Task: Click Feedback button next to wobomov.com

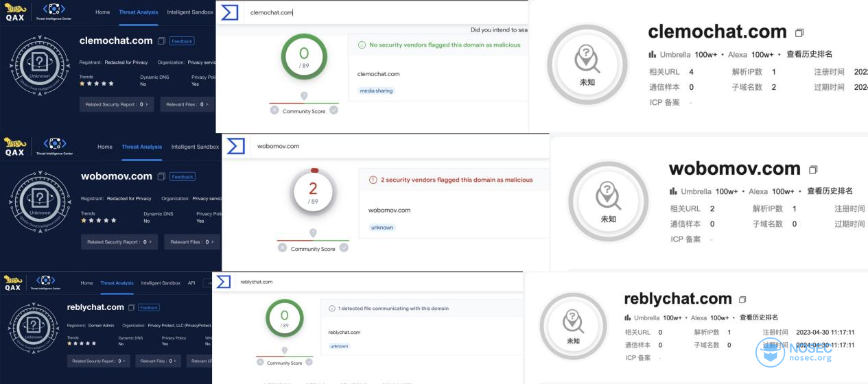Action: coord(183,176)
